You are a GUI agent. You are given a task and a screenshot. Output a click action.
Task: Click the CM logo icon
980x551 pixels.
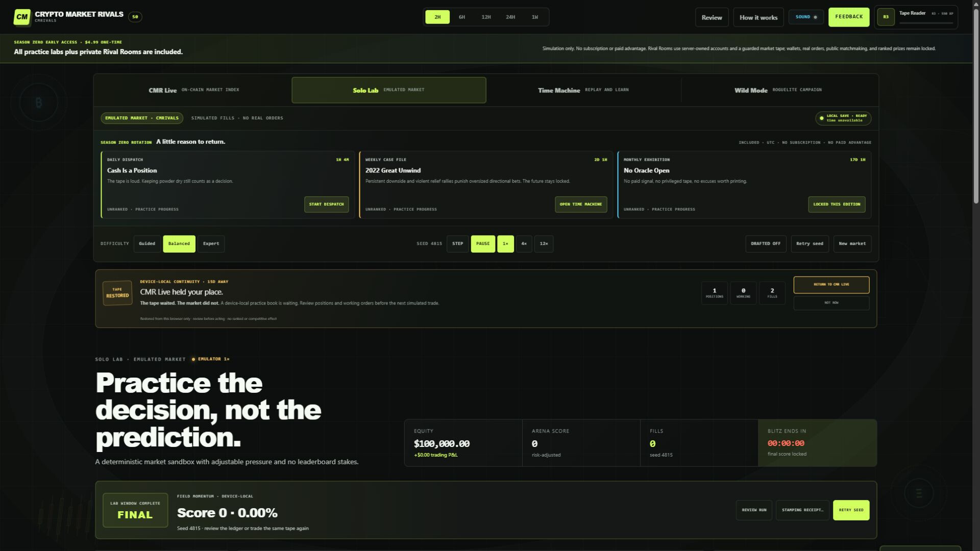pyautogui.click(x=22, y=17)
